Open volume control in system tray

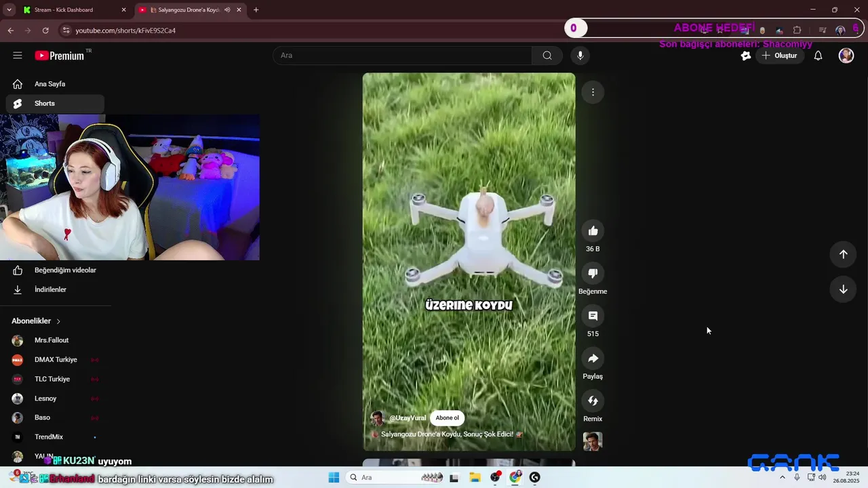[823, 478]
